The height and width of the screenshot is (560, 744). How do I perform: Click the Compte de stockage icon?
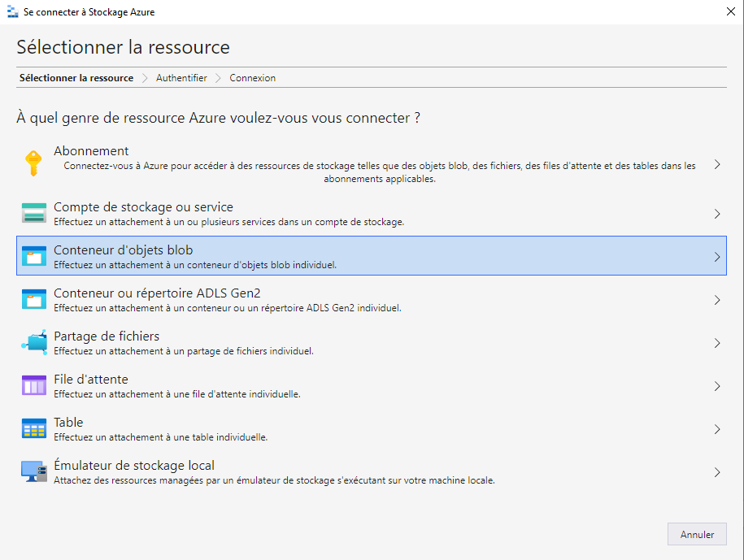click(x=33, y=214)
